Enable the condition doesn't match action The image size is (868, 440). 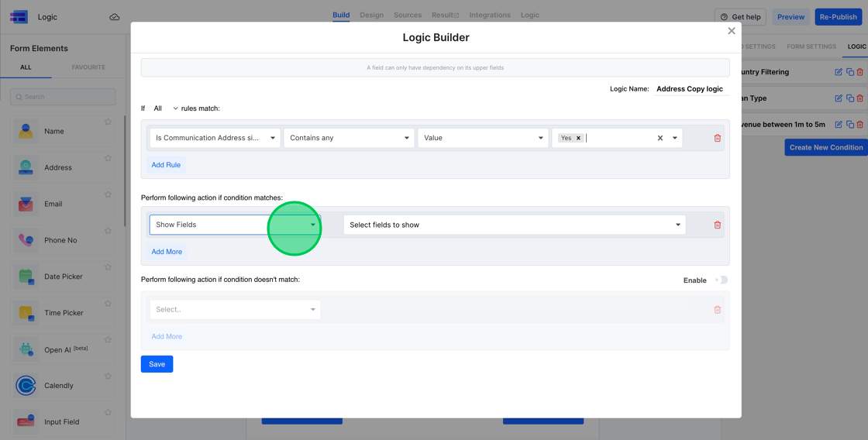pyautogui.click(x=722, y=280)
